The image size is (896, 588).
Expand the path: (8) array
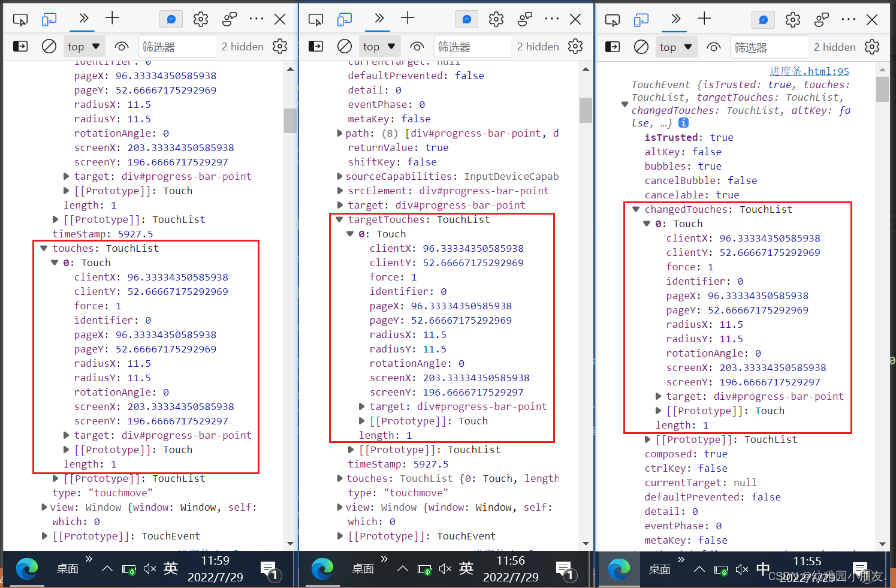click(340, 132)
